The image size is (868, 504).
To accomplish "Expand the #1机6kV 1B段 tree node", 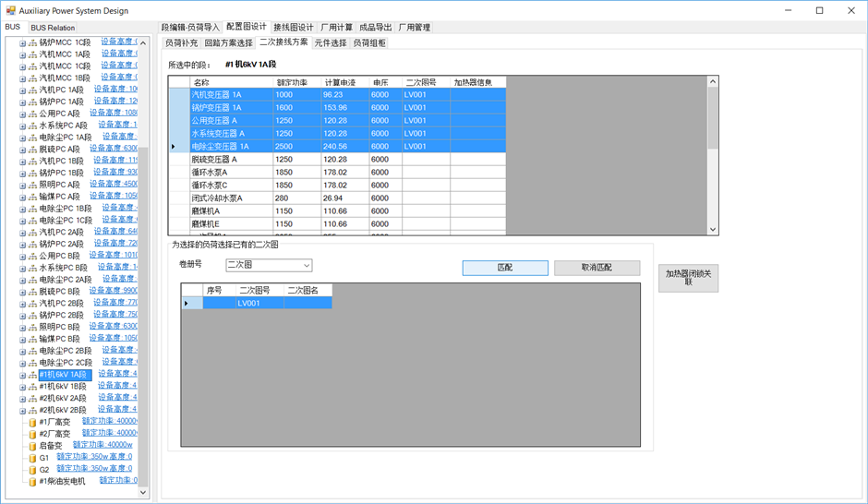I will tap(23, 387).
